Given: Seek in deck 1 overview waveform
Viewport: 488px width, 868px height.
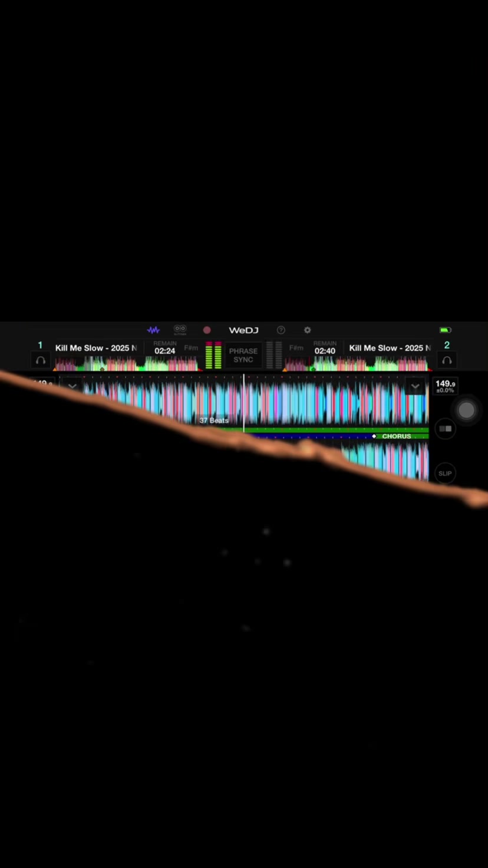Looking at the screenshot, I should tap(127, 364).
